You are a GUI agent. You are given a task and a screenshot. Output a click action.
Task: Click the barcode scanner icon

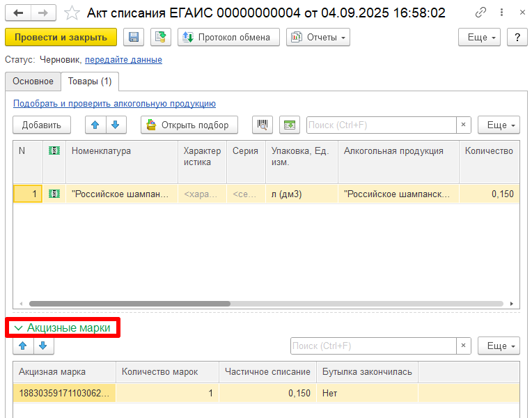[263, 125]
